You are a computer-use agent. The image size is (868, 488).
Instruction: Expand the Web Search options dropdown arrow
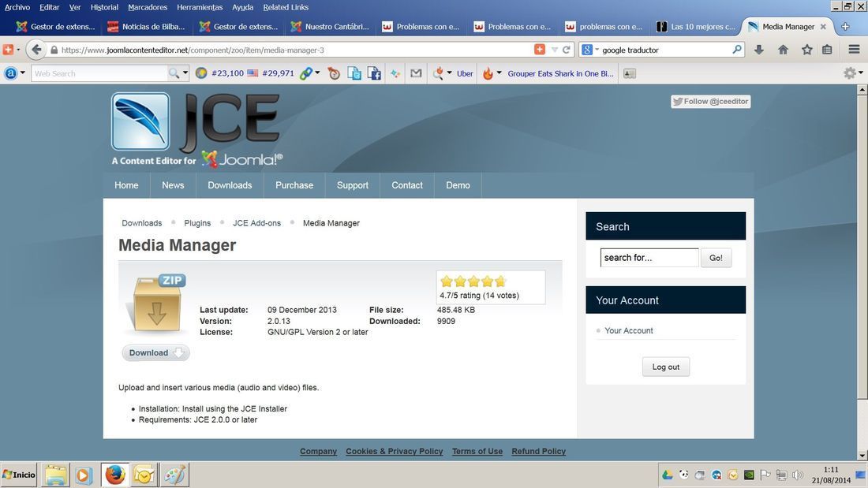185,73
